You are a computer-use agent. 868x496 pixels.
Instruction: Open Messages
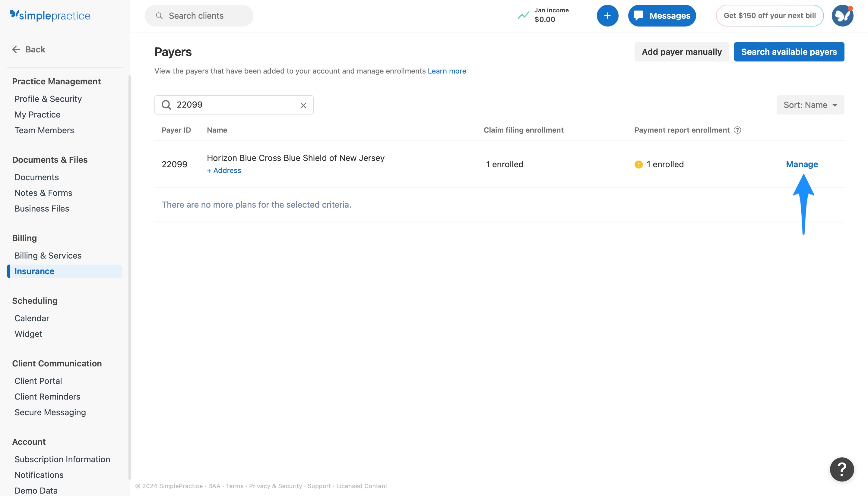coord(661,15)
